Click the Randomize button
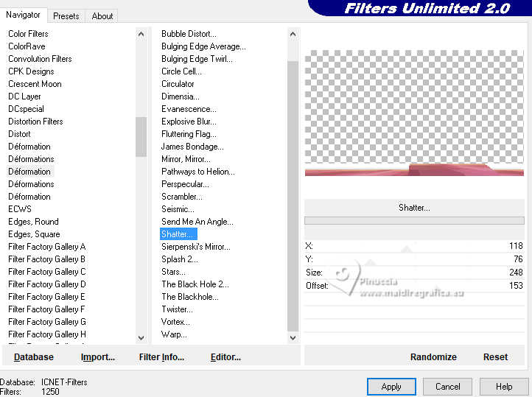 coord(433,357)
